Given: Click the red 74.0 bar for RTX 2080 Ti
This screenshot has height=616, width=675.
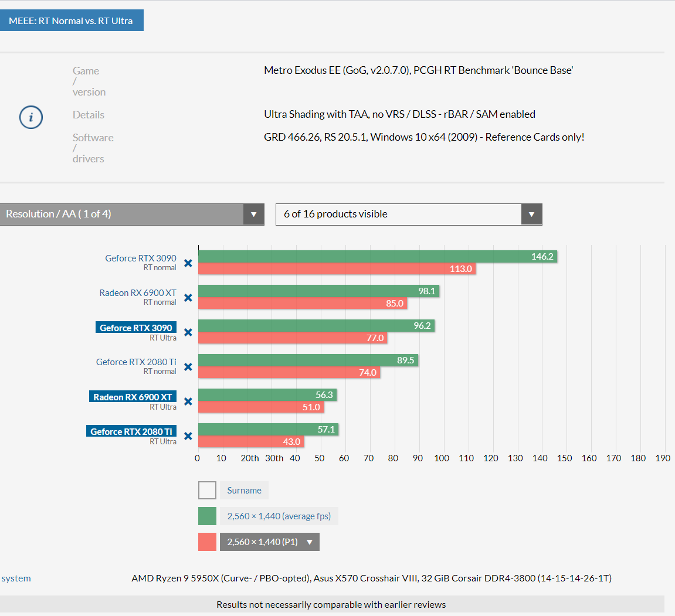Looking at the screenshot, I should pos(289,373).
